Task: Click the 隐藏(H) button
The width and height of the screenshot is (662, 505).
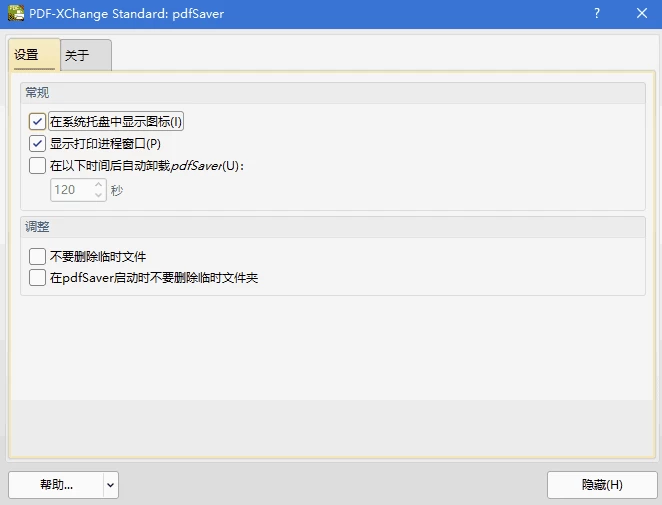Action: (x=601, y=485)
